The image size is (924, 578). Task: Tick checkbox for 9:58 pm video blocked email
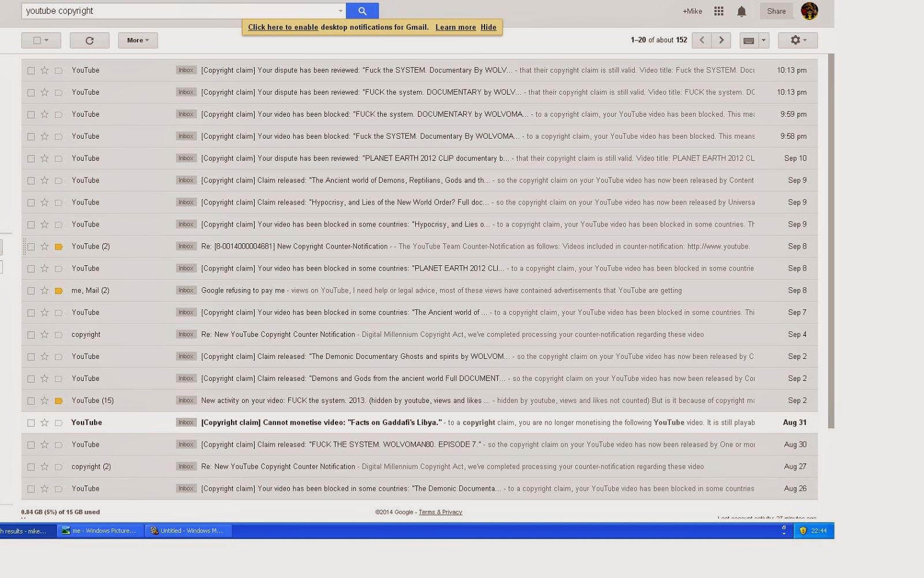[x=31, y=136]
